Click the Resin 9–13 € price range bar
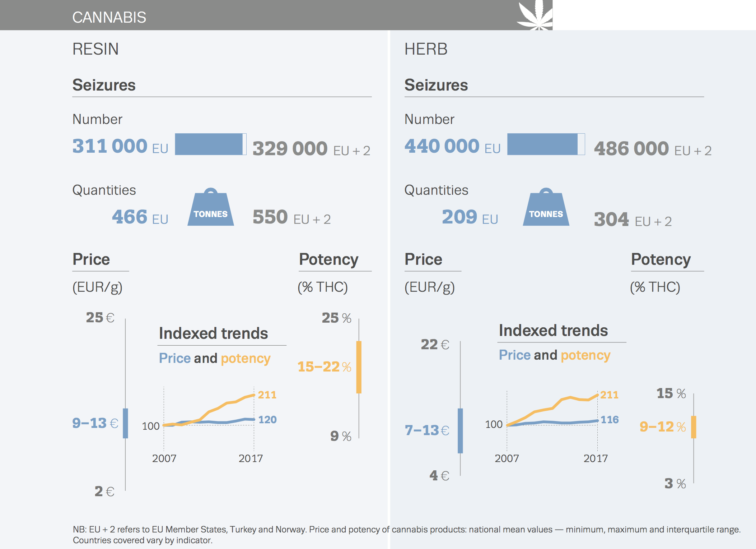 (125, 423)
